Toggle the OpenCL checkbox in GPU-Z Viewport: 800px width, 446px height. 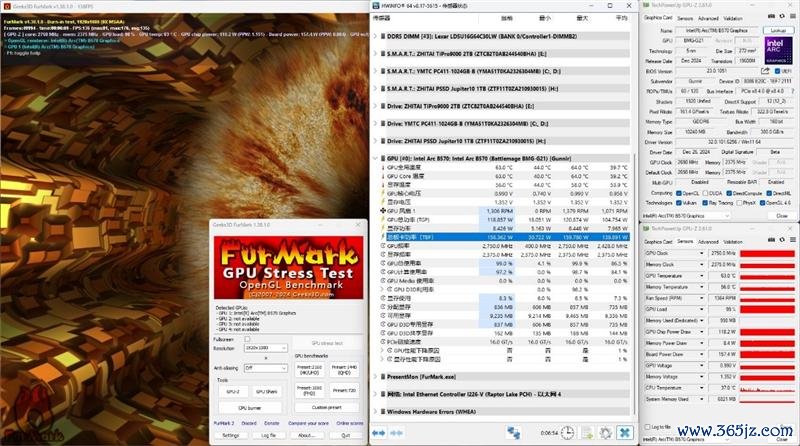point(679,193)
